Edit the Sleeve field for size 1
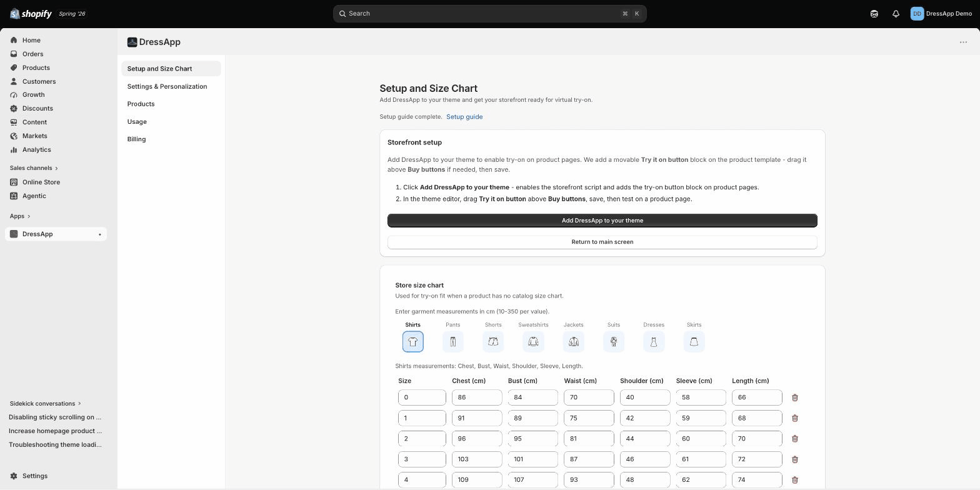This screenshot has width=980, height=490. click(x=701, y=418)
